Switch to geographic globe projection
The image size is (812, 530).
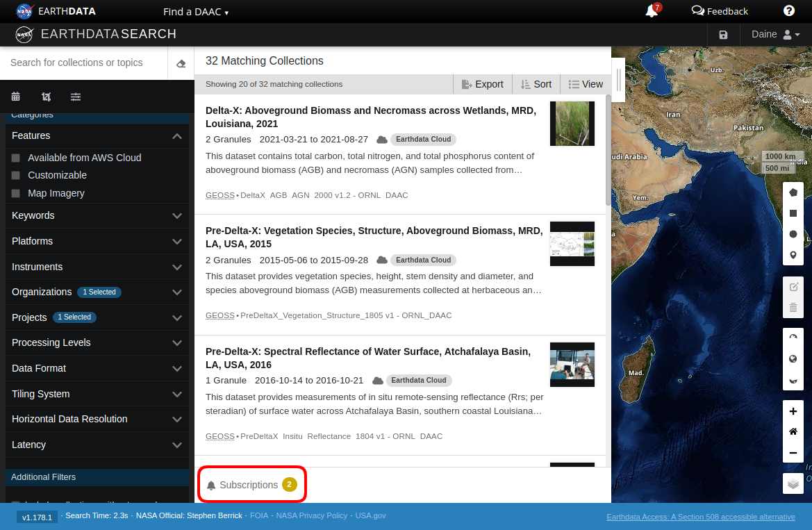click(x=793, y=359)
